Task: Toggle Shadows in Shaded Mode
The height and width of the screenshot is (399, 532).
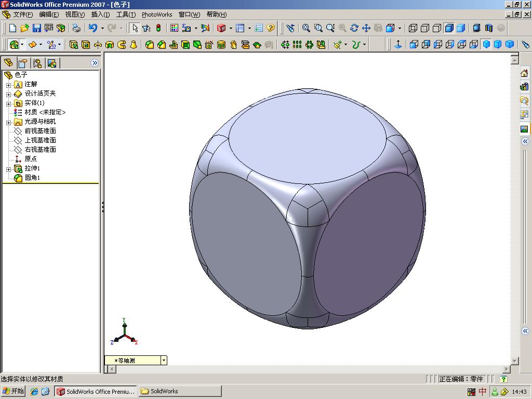Action: [477, 28]
